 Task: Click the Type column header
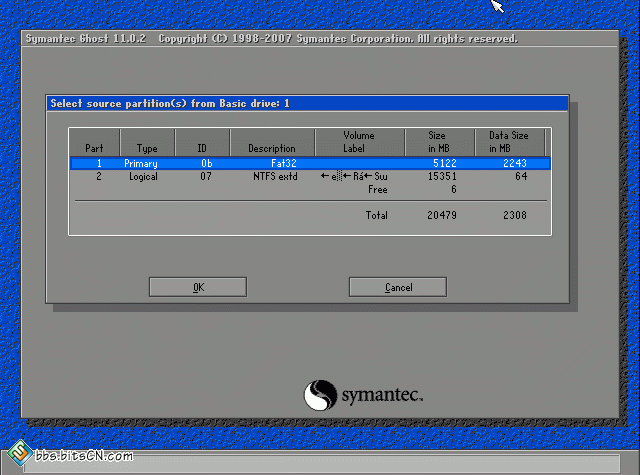click(x=147, y=142)
